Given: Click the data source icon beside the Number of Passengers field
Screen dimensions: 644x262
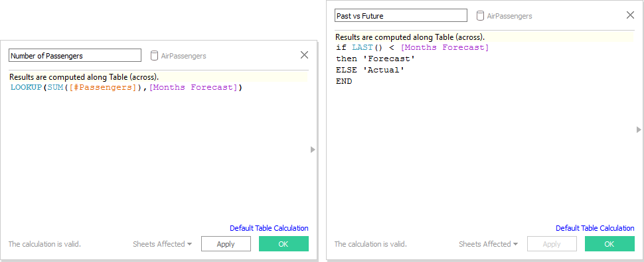Looking at the screenshot, I should pyautogui.click(x=154, y=56).
